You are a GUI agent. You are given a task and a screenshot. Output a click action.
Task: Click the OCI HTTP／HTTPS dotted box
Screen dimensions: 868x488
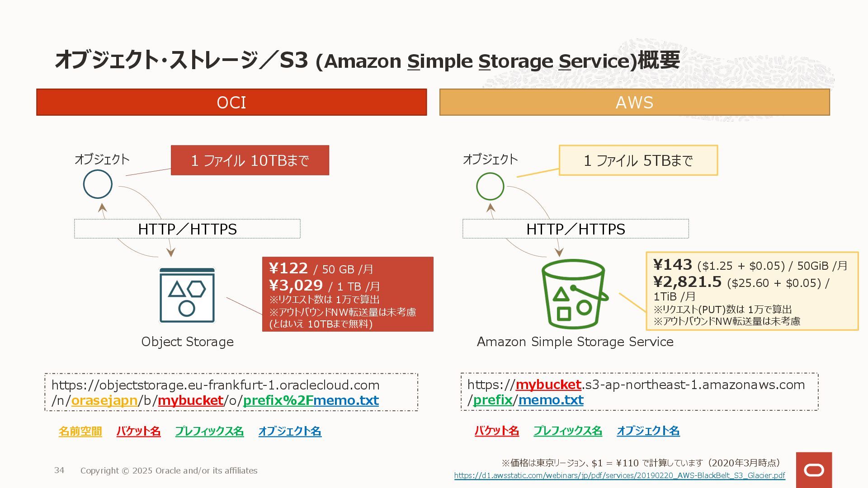[187, 229]
